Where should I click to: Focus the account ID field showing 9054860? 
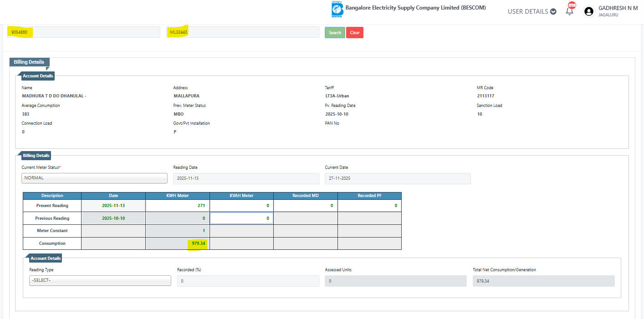click(84, 32)
